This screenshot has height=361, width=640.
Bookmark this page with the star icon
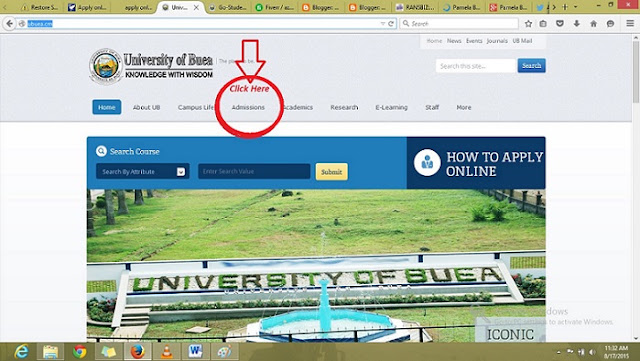[x=528, y=24]
